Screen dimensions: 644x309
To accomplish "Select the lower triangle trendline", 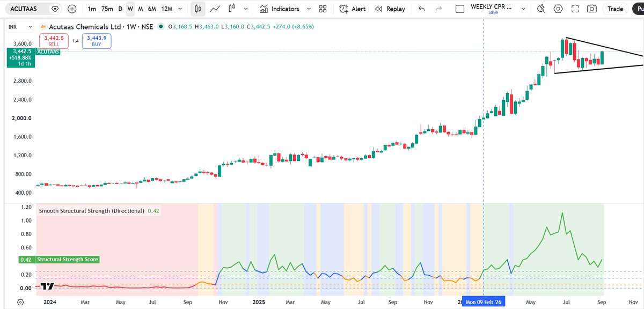I will click(x=598, y=69).
